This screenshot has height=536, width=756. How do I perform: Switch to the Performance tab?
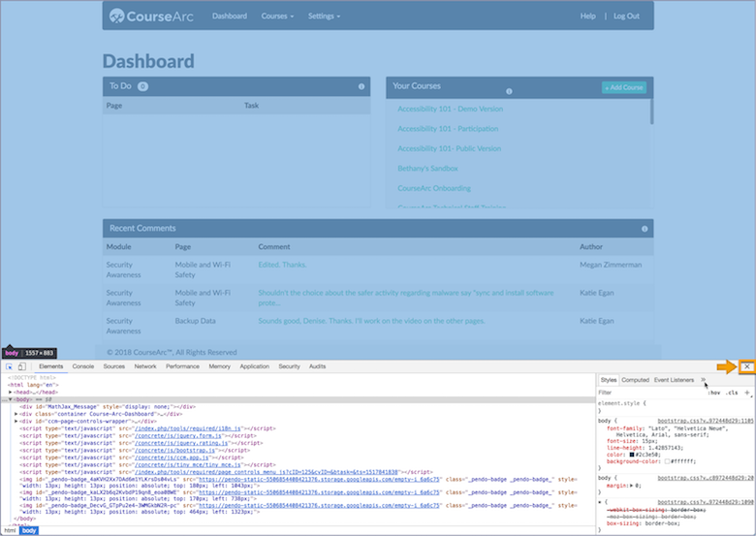tap(182, 366)
